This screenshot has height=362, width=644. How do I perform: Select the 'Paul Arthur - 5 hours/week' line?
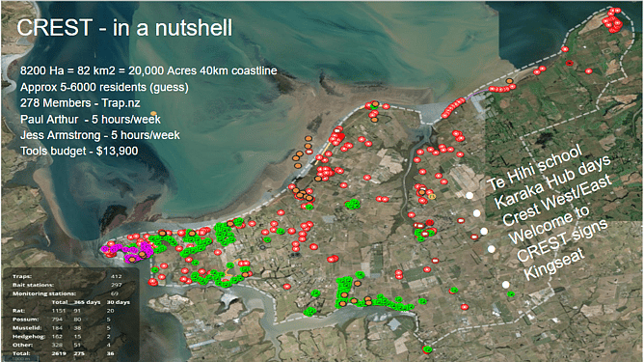tap(91, 120)
